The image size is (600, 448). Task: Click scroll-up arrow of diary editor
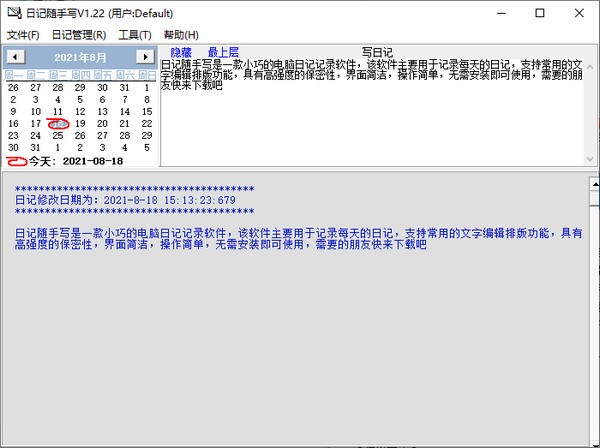point(590,67)
